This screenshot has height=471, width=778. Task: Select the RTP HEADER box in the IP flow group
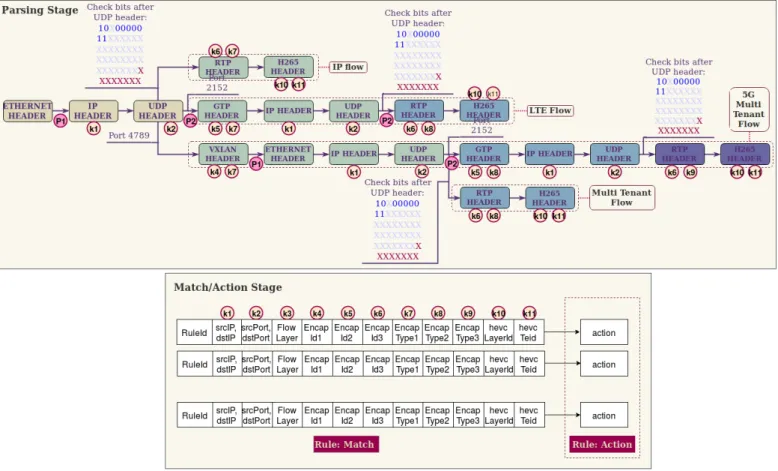(223, 67)
